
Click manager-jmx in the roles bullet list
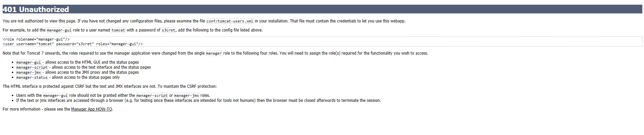[x=29, y=72]
